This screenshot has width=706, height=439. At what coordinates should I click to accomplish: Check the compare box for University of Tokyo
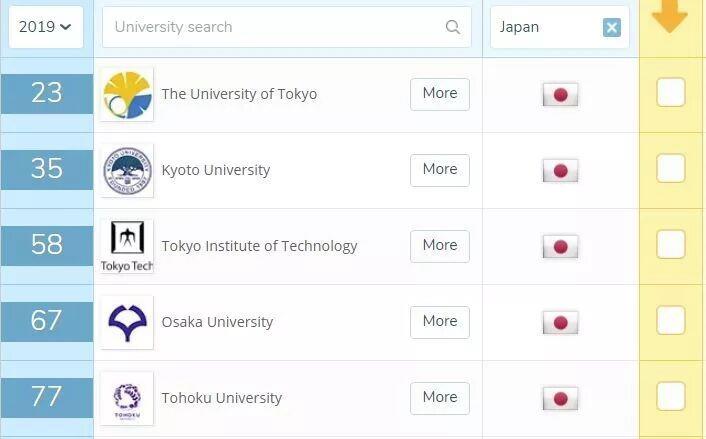[671, 92]
